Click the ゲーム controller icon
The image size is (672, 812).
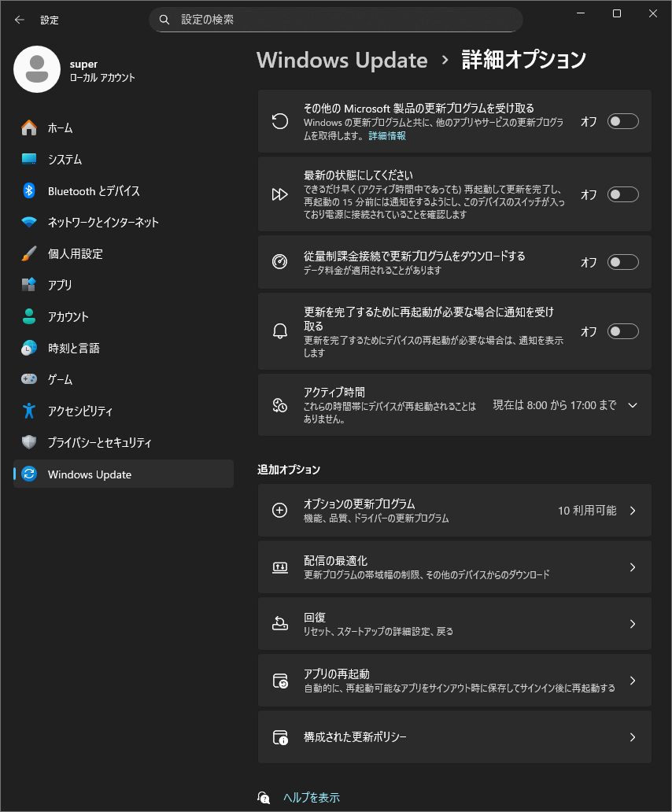point(29,379)
